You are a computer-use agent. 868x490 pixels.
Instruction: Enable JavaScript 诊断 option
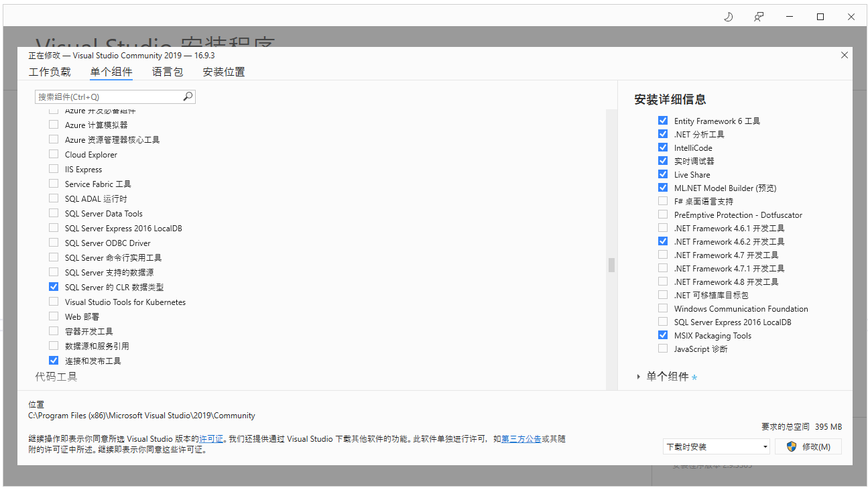[x=663, y=349]
